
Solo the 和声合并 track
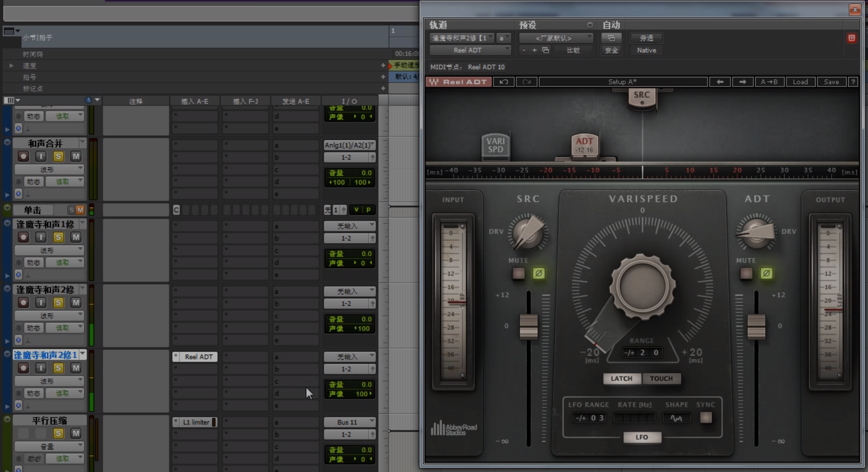tap(58, 156)
